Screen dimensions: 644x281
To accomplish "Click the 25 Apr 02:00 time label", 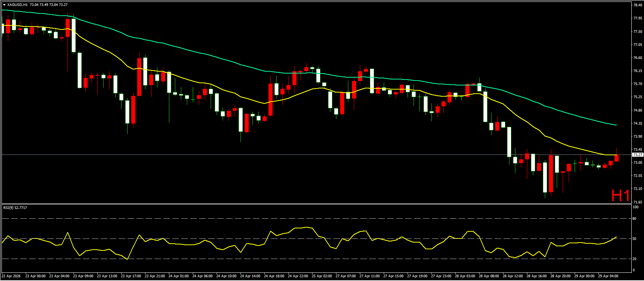I will (322, 276).
